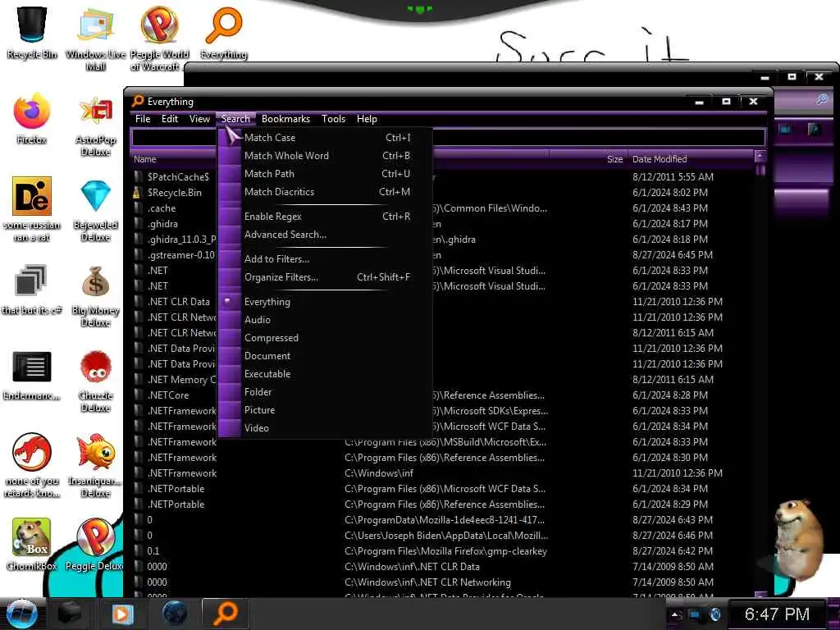Click the Everything search input field
Screen dimensions: 840x630
pyautogui.click(x=448, y=137)
